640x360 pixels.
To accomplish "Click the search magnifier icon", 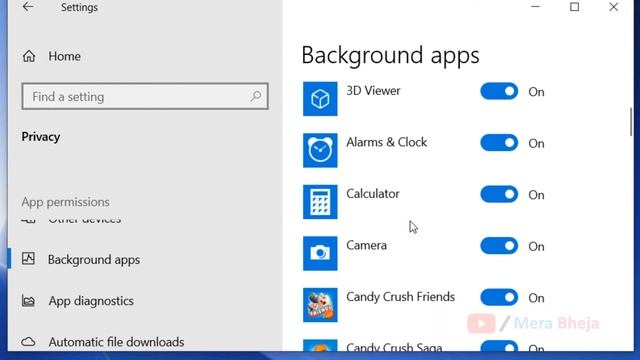I will pyautogui.click(x=256, y=96).
